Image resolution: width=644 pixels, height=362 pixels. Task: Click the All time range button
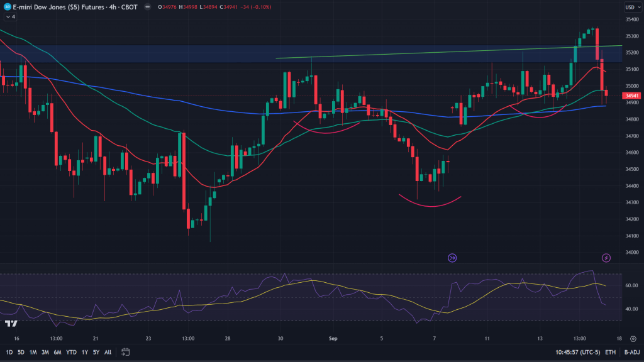coord(108,352)
